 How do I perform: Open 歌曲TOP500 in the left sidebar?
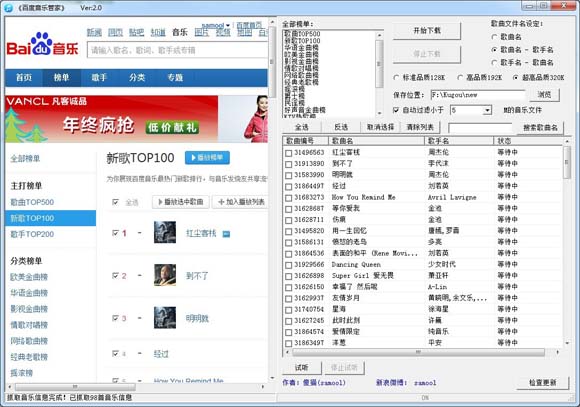click(x=32, y=202)
